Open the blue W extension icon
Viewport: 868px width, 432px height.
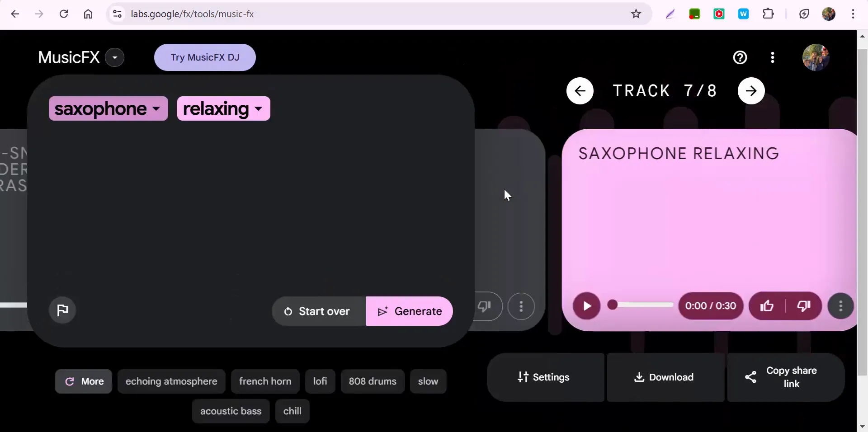743,14
